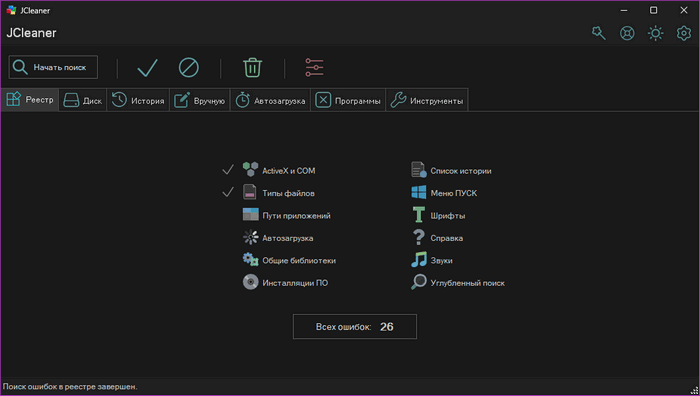Toggle the sun theme icon in the header

[x=655, y=33]
